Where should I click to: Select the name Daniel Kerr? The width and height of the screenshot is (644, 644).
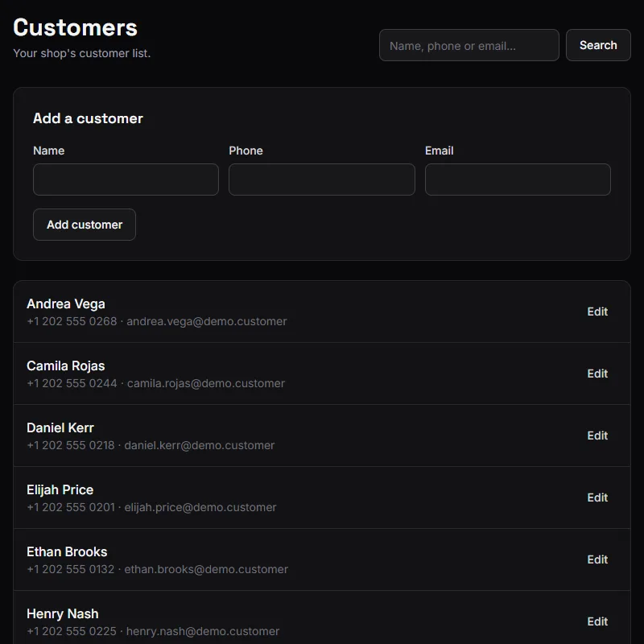[x=60, y=428]
